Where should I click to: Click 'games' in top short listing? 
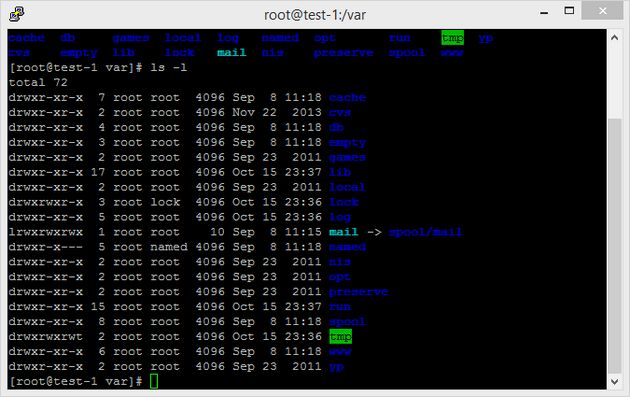click(131, 38)
